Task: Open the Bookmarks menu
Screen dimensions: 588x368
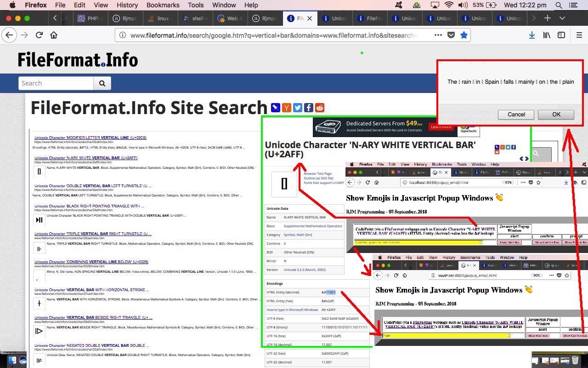Action: [163, 5]
